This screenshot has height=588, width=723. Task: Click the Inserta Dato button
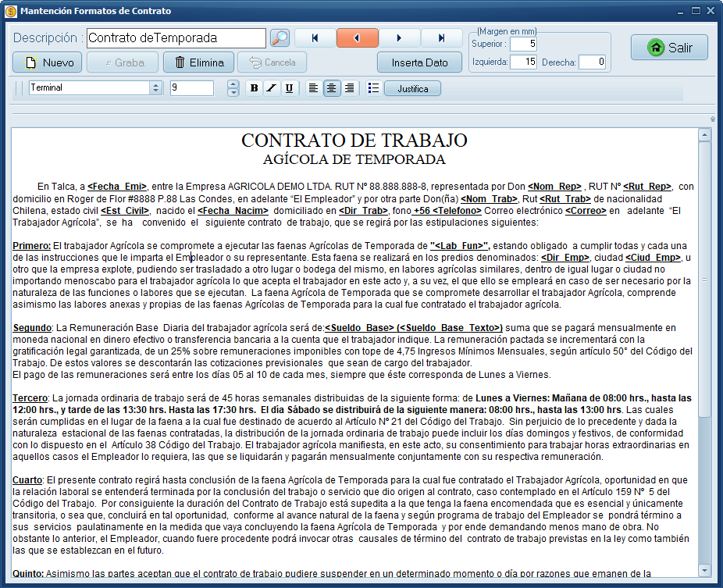(x=419, y=62)
